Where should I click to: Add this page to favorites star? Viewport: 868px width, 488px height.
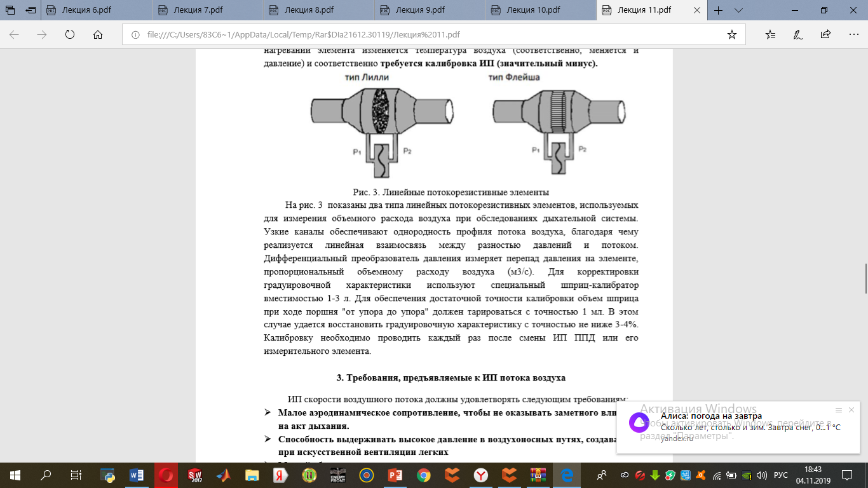(x=731, y=35)
